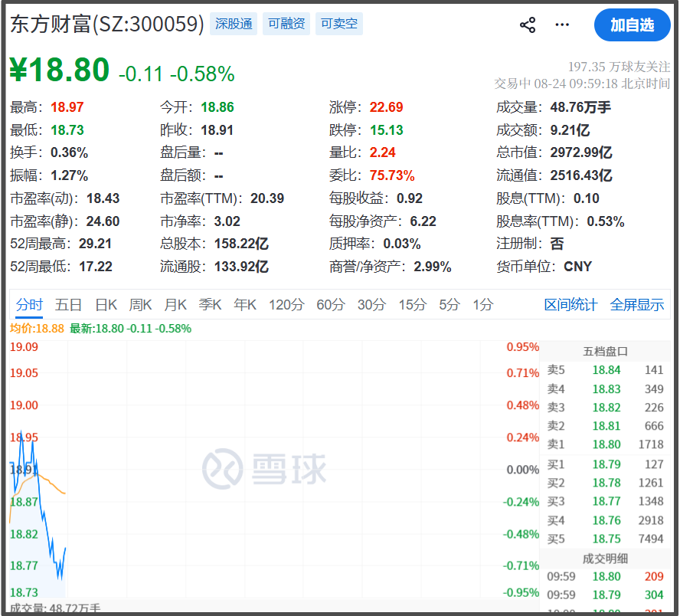Image resolution: width=680 pixels, height=616 pixels.
Task: Click the 52周最高 value 29.21
Action: point(95,244)
